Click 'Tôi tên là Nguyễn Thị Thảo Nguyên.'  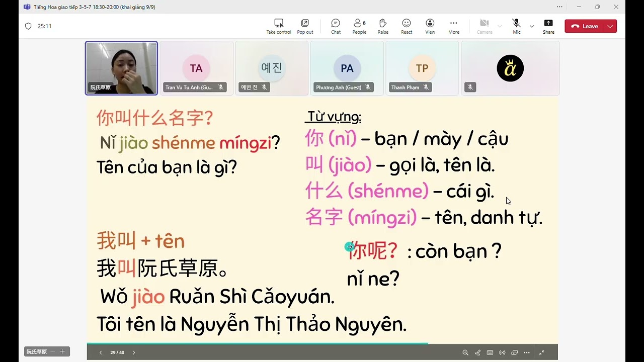[x=252, y=324]
